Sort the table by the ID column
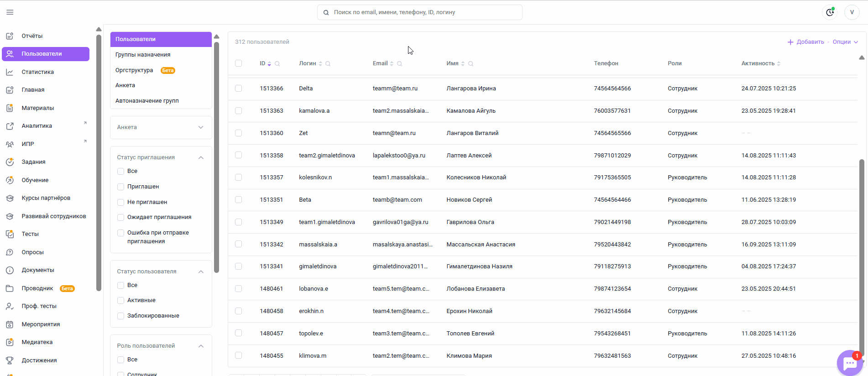The image size is (868, 376). (x=269, y=64)
